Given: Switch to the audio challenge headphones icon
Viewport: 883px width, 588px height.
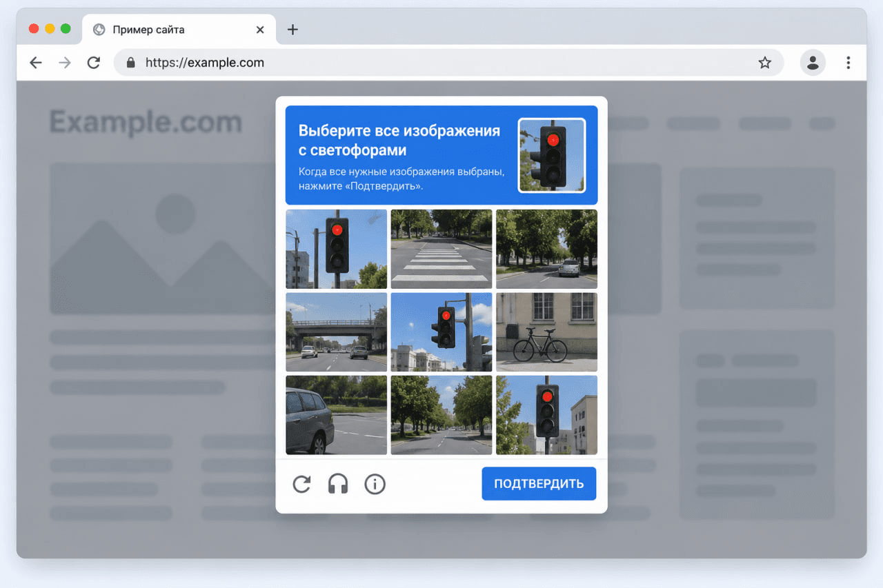Looking at the screenshot, I should point(337,484).
